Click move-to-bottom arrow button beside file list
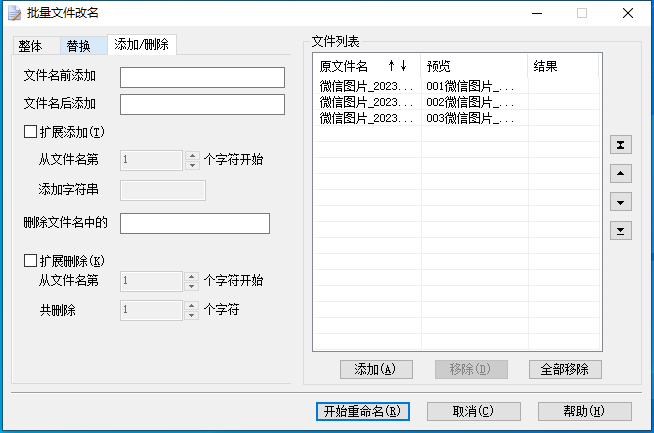The height and width of the screenshot is (433, 654). click(621, 231)
